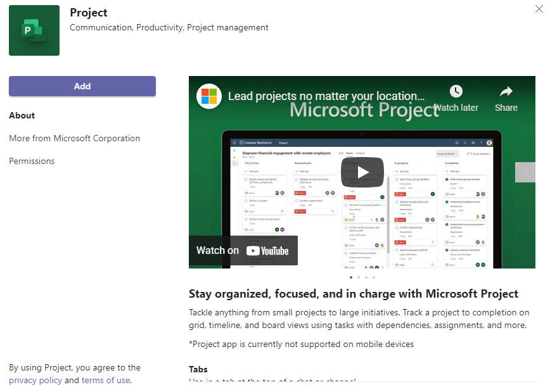Click the Share arrow icon
The image size is (550, 392).
tap(506, 92)
